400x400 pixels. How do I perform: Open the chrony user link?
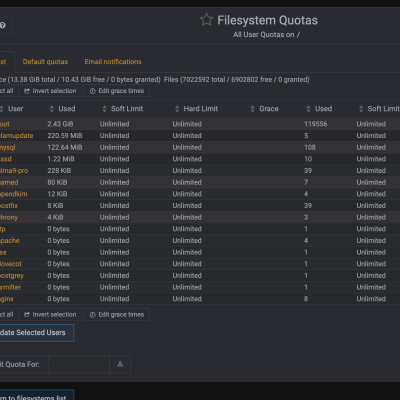(9, 217)
